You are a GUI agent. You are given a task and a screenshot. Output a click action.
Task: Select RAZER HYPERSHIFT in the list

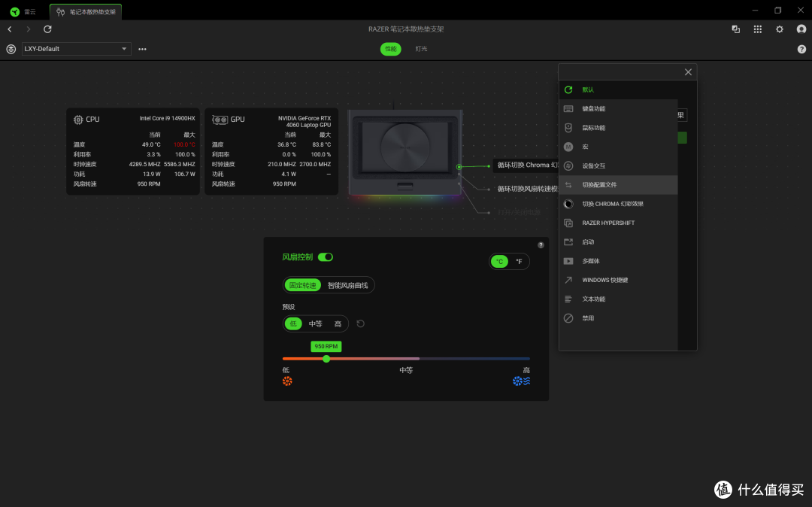(618, 223)
